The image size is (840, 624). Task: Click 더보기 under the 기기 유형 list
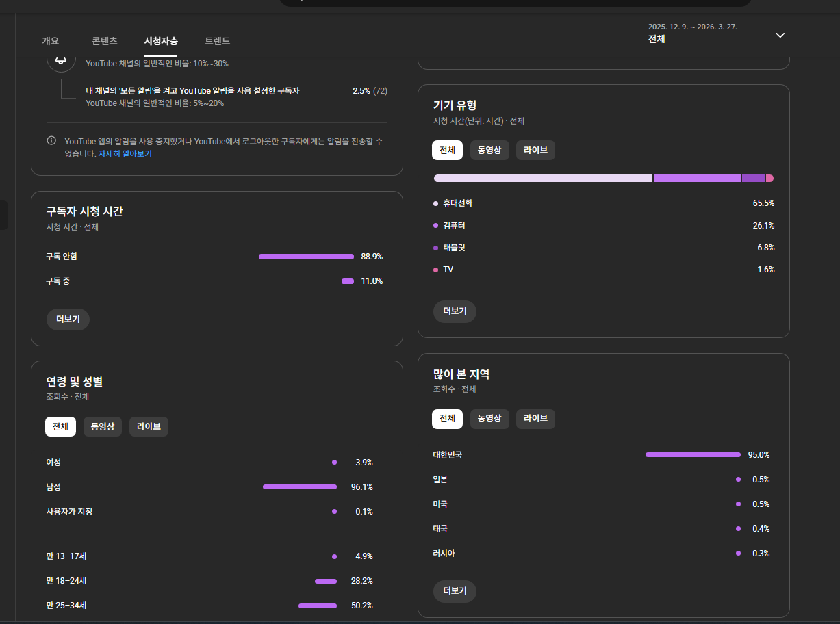pos(455,311)
